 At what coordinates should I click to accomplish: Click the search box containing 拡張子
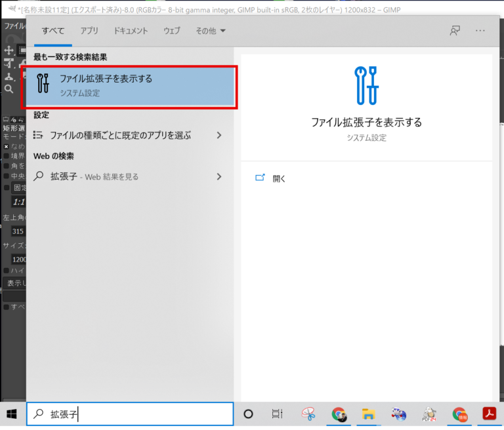130,414
